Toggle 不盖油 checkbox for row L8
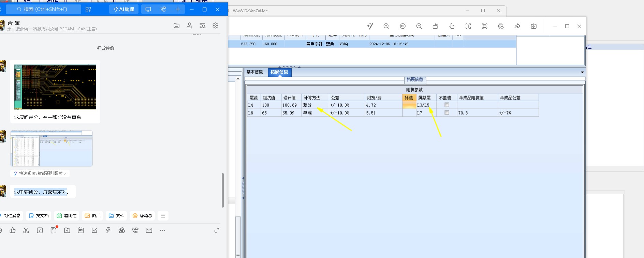This screenshot has height=258, width=644. [447, 113]
